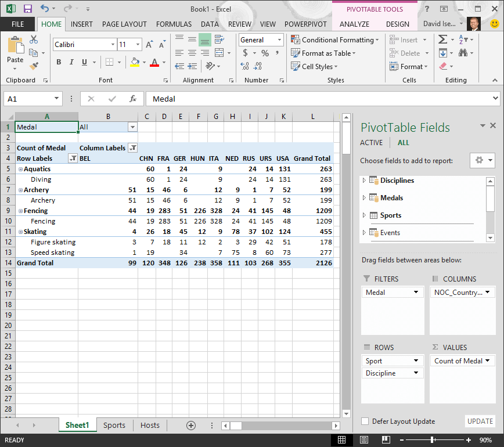Switch to the ANALYZE ribbon tab
The width and height of the screenshot is (504, 447).
[x=354, y=24]
